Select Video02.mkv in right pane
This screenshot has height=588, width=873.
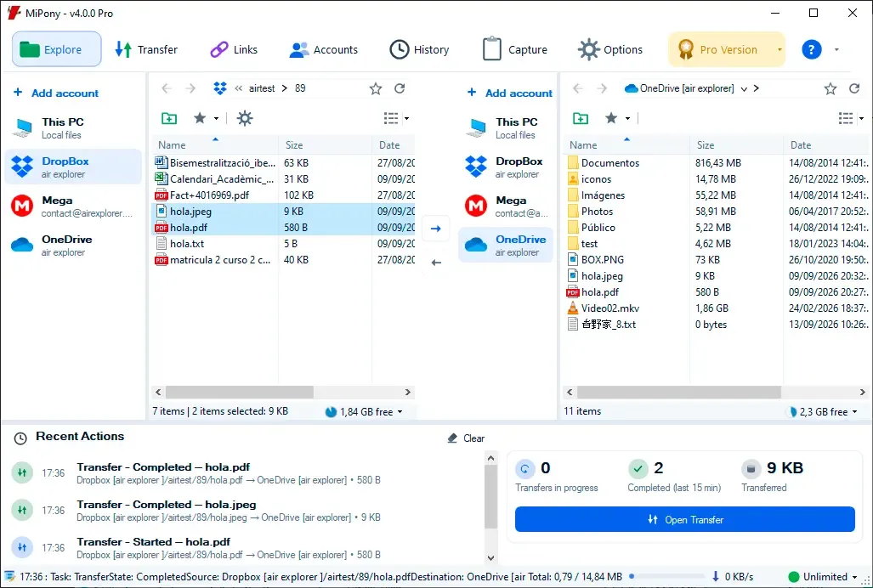click(x=717, y=308)
